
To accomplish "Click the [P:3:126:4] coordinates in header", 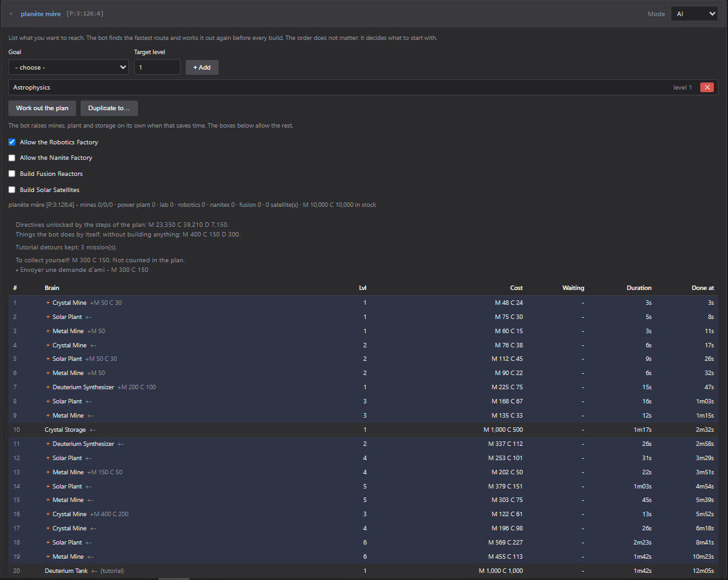I will 85,14.
